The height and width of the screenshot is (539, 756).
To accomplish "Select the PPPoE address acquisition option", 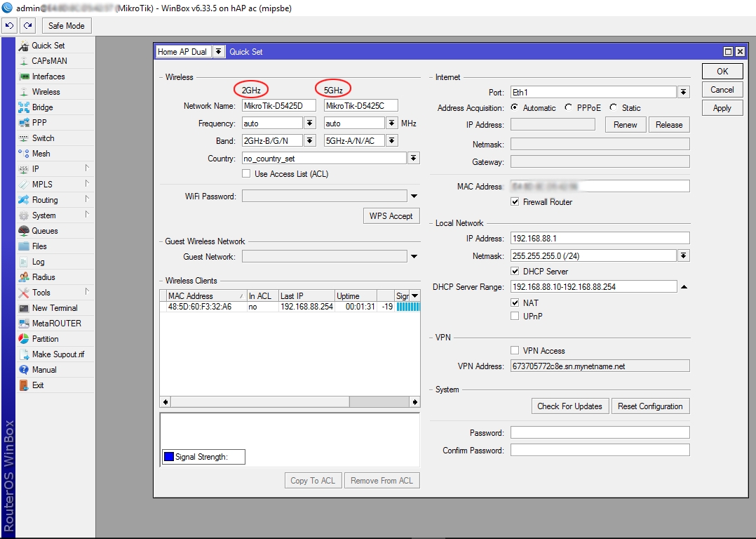I will (x=569, y=108).
